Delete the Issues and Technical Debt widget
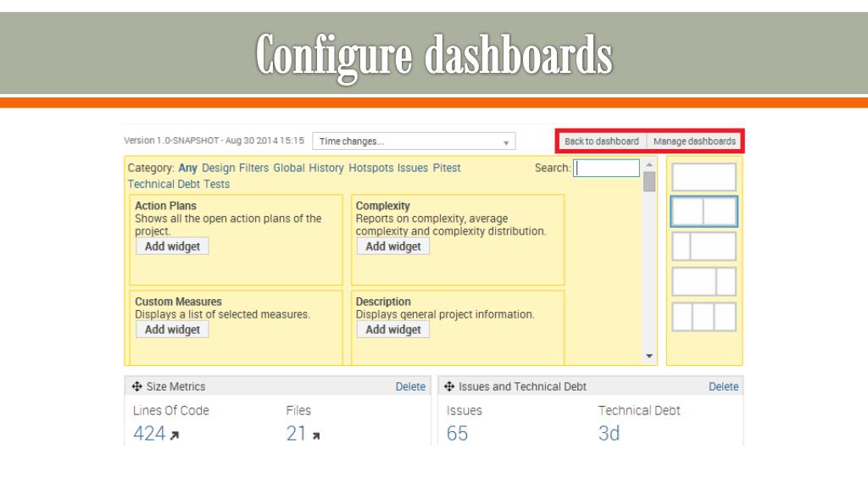The width and height of the screenshot is (868, 488). tap(724, 386)
